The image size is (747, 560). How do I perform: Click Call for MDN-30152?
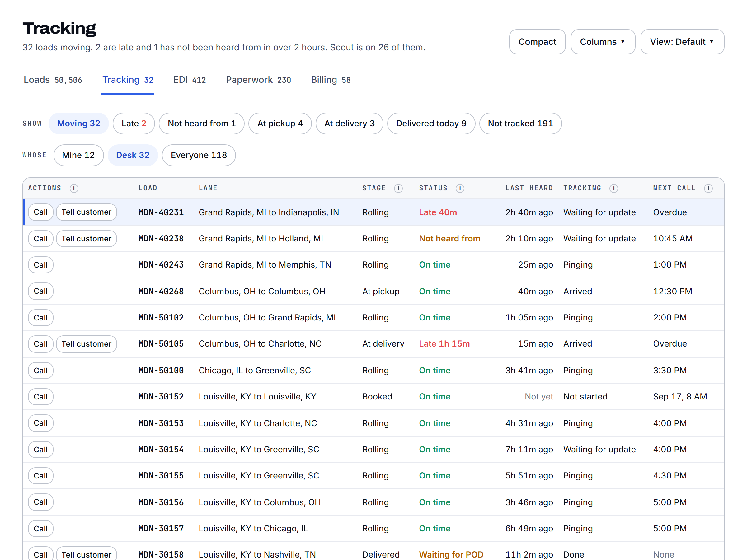40,397
